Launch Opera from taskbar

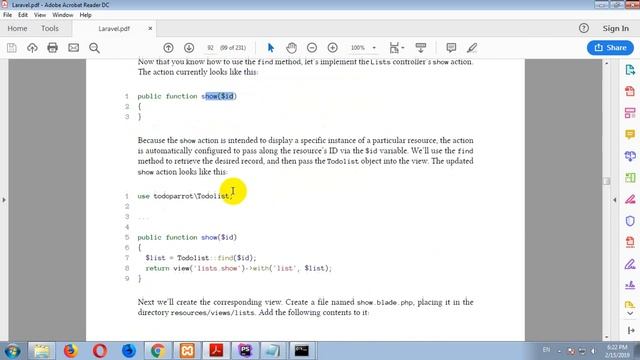(100, 351)
